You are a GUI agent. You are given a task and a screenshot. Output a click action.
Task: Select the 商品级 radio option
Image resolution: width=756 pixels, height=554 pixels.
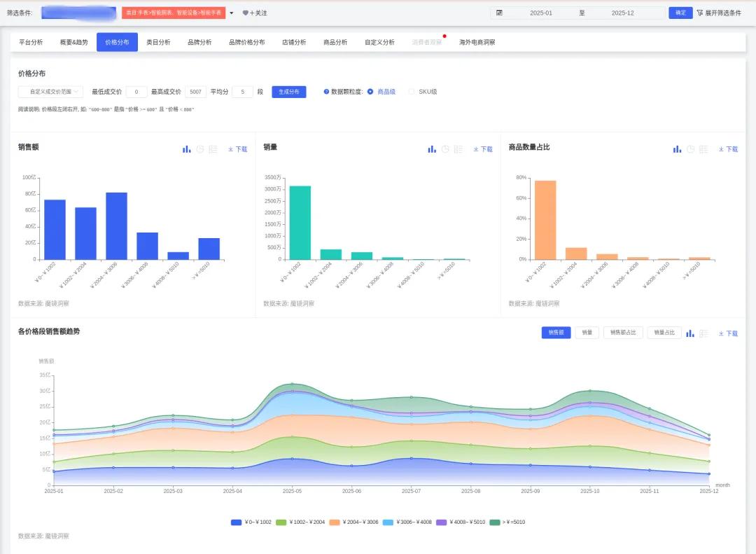point(370,92)
